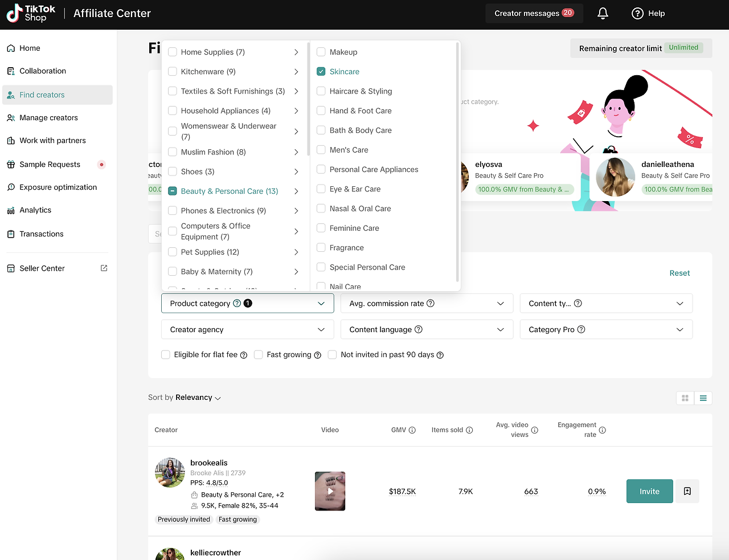Image resolution: width=729 pixels, height=560 pixels.
Task: Click the Home sidebar icon
Action: [x=11, y=48]
